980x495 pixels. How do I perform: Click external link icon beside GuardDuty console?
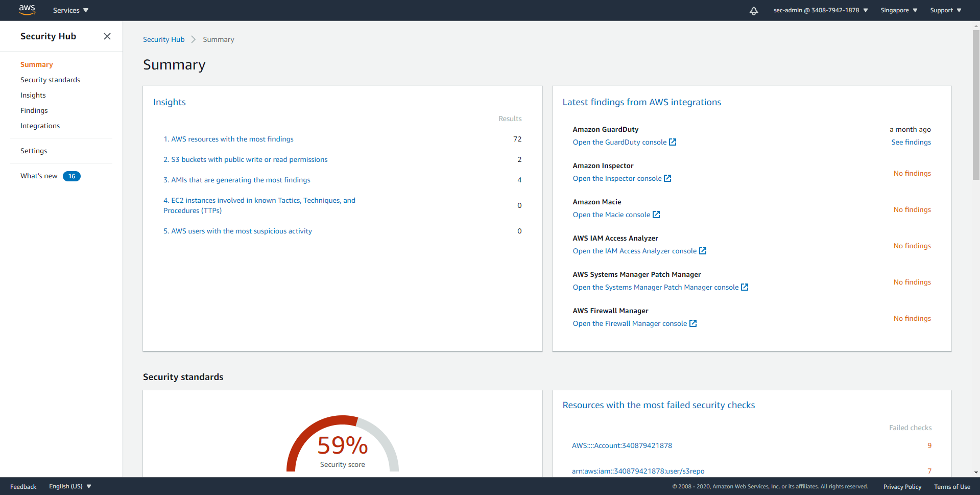pyautogui.click(x=673, y=142)
